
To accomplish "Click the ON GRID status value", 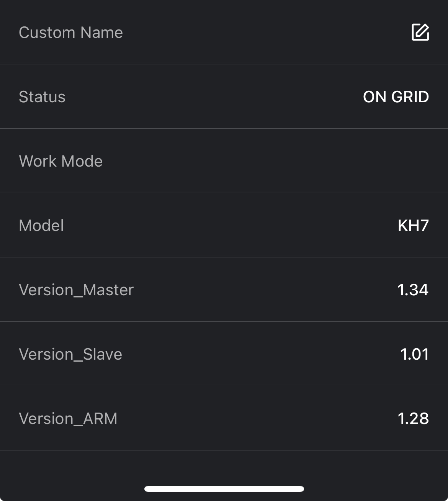I will point(396,97).
